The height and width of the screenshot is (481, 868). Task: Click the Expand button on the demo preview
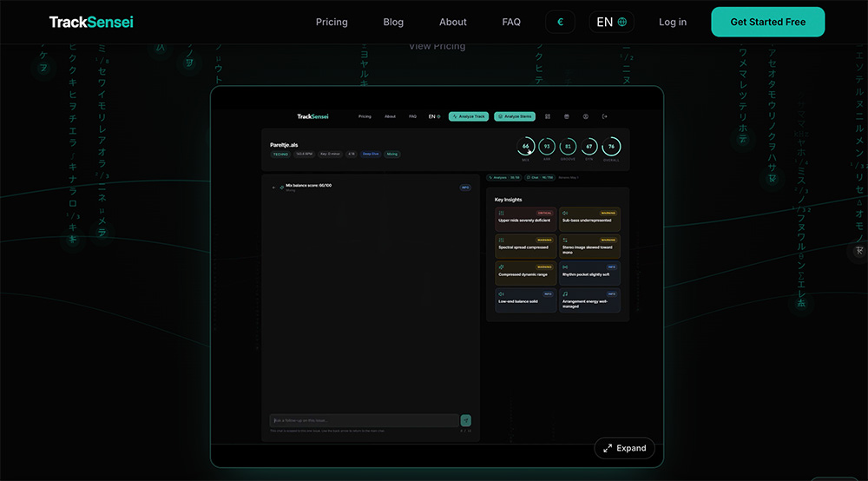click(x=624, y=448)
